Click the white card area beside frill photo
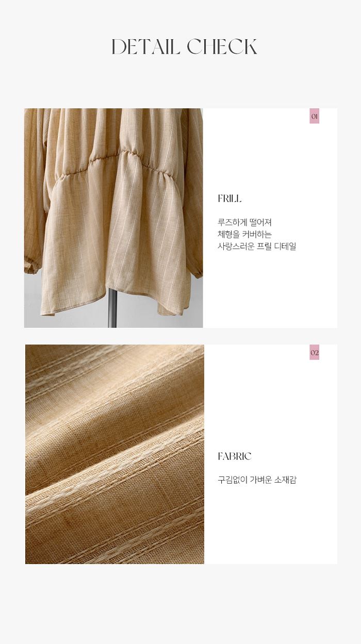361x644 pixels. coord(270,218)
